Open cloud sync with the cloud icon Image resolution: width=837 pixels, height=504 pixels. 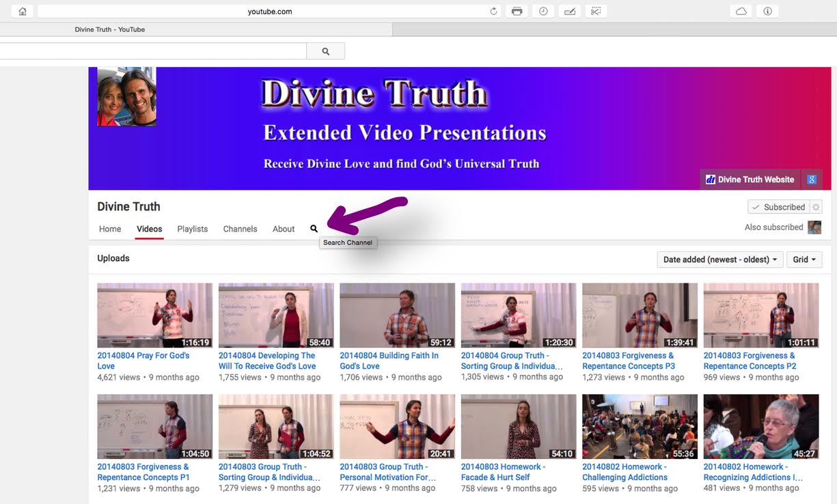click(741, 11)
